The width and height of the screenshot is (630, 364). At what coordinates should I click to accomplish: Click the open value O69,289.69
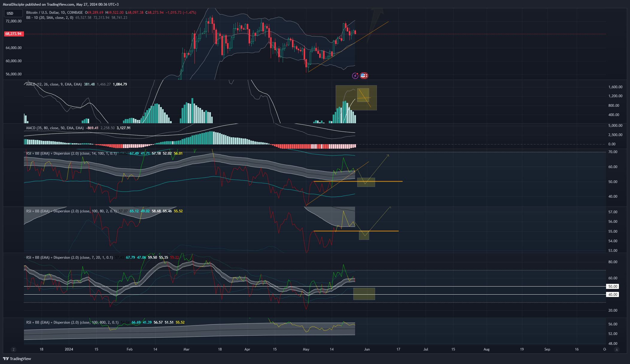94,13
